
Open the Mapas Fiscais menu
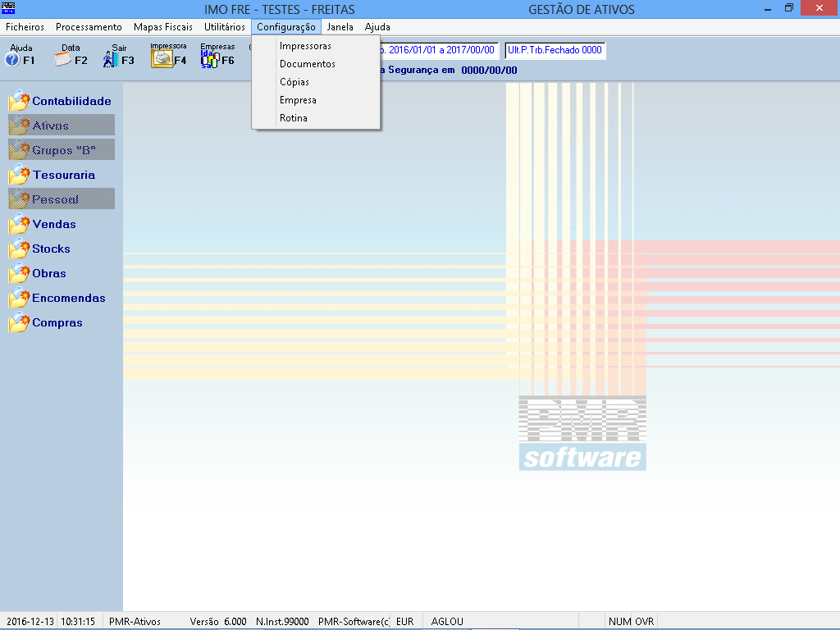(163, 27)
